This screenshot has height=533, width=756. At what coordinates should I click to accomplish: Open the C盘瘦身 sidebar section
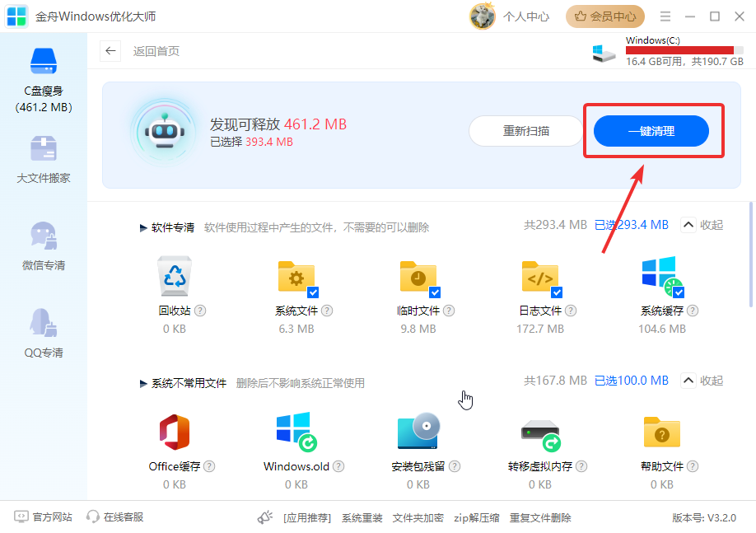(x=44, y=80)
